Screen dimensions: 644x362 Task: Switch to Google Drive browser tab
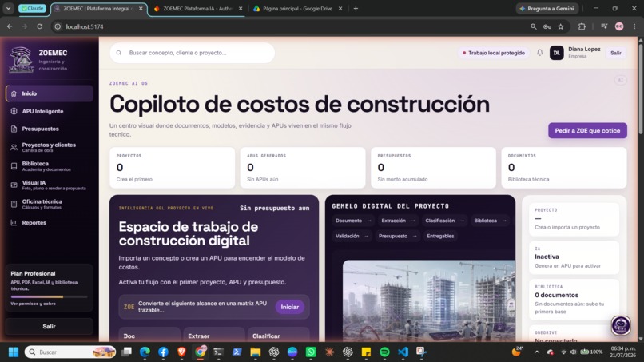click(x=297, y=9)
